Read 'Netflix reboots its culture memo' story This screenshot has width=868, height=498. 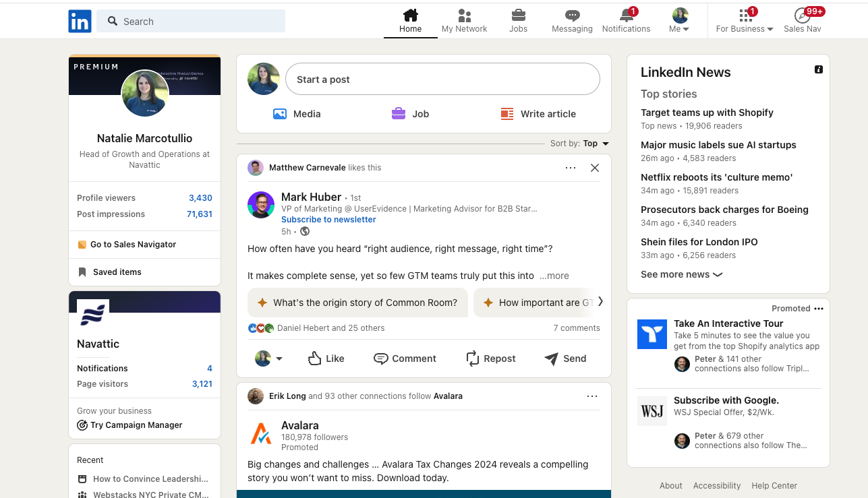tap(716, 177)
